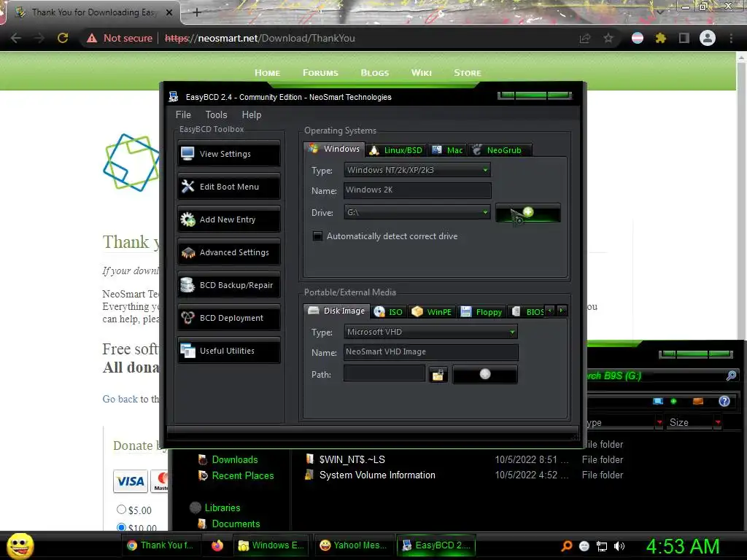Viewport: 747px width, 560px height.
Task: Open the Tools menu in EasyBCD
Action: tap(216, 114)
